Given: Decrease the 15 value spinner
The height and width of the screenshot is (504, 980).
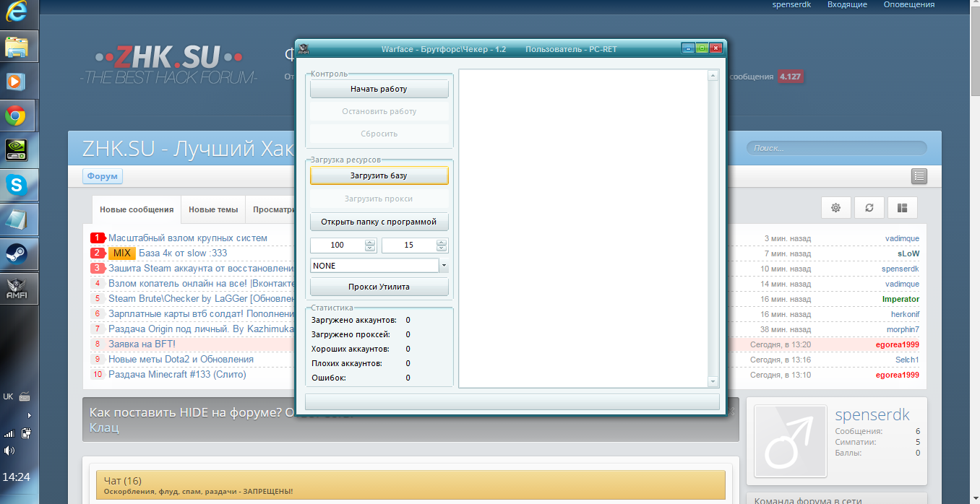Looking at the screenshot, I should pyautogui.click(x=442, y=248).
